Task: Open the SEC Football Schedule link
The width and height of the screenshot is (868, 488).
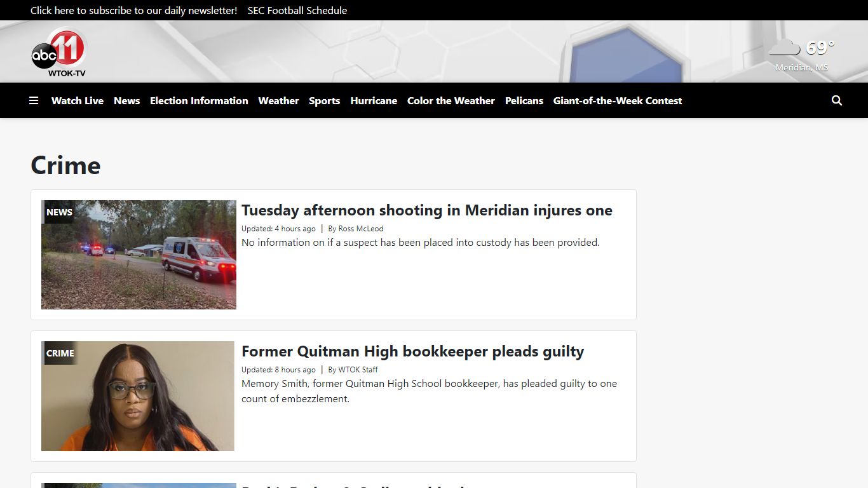Action: point(297,10)
